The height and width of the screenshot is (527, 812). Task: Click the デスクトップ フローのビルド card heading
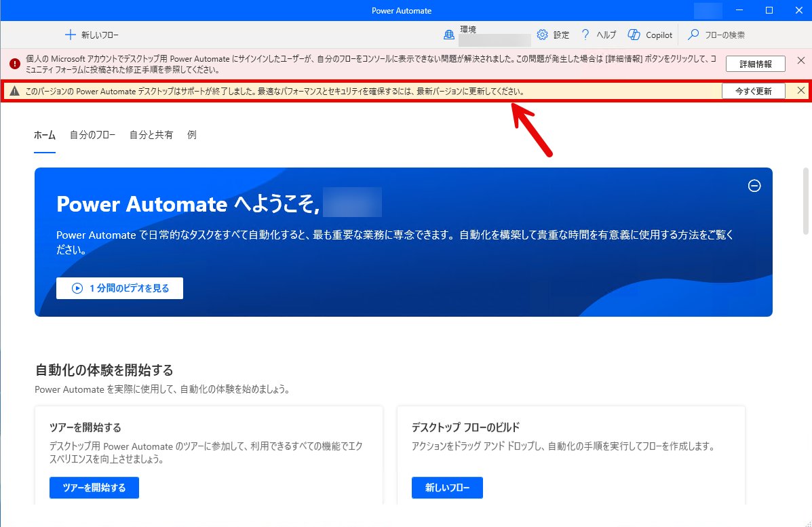click(x=465, y=427)
